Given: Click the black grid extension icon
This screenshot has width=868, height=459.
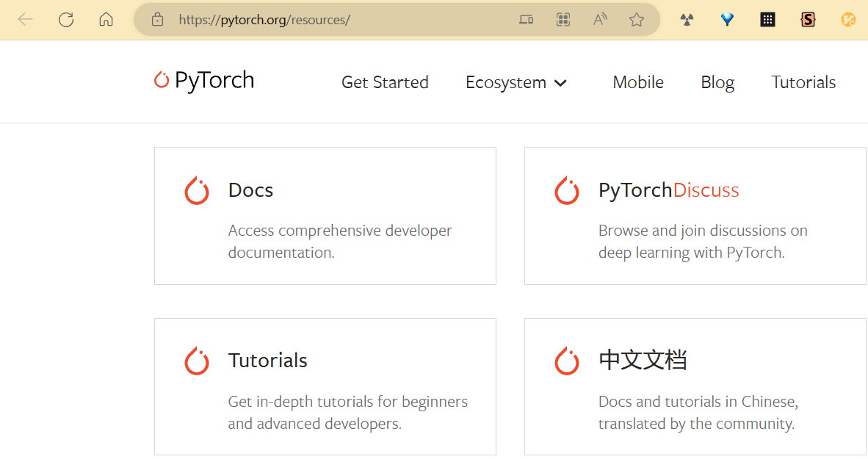Looking at the screenshot, I should (767, 20).
